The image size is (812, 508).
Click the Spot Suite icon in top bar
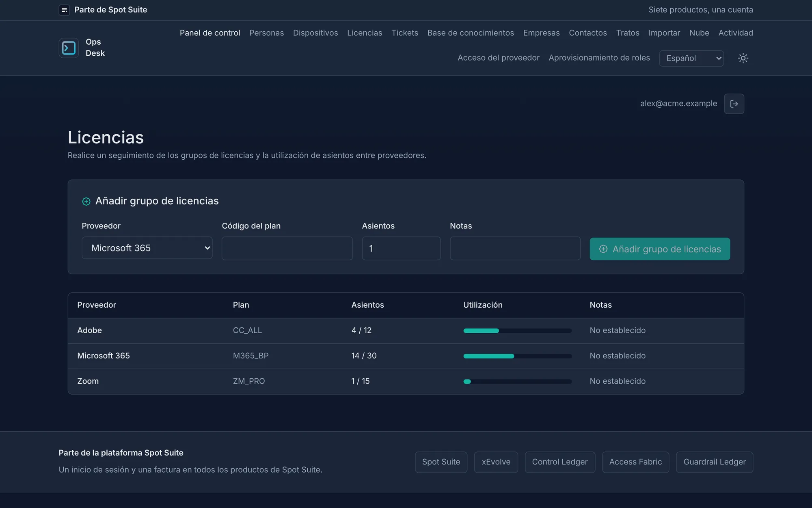click(x=64, y=10)
